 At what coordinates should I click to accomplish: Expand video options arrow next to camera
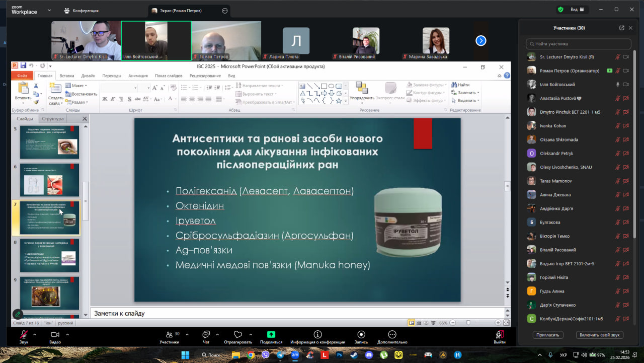[67, 334]
